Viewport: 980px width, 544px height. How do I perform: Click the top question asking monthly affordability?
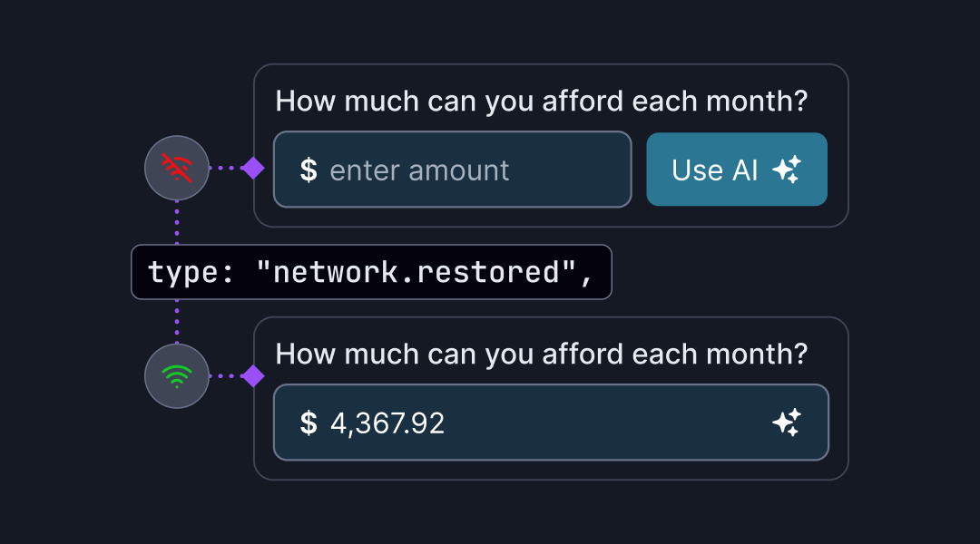[544, 102]
